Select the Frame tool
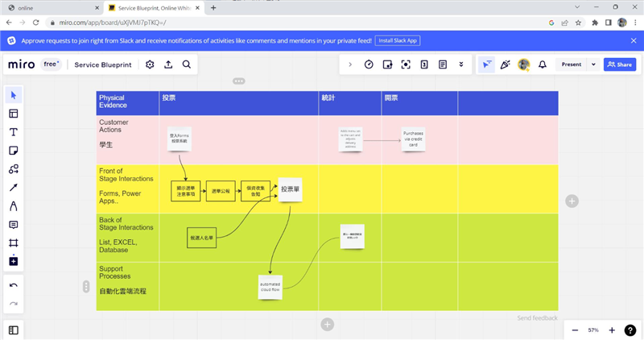 pyautogui.click(x=14, y=243)
